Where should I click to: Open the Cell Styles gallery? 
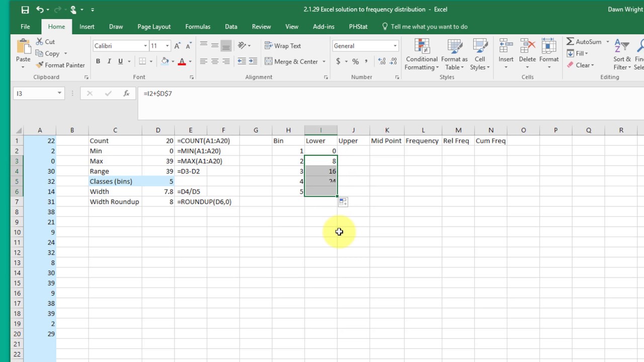pos(480,54)
